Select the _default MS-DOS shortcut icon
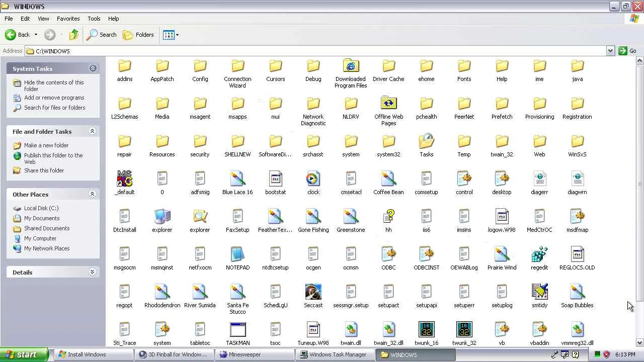Image resolution: width=644 pixels, height=362 pixels. (124, 179)
